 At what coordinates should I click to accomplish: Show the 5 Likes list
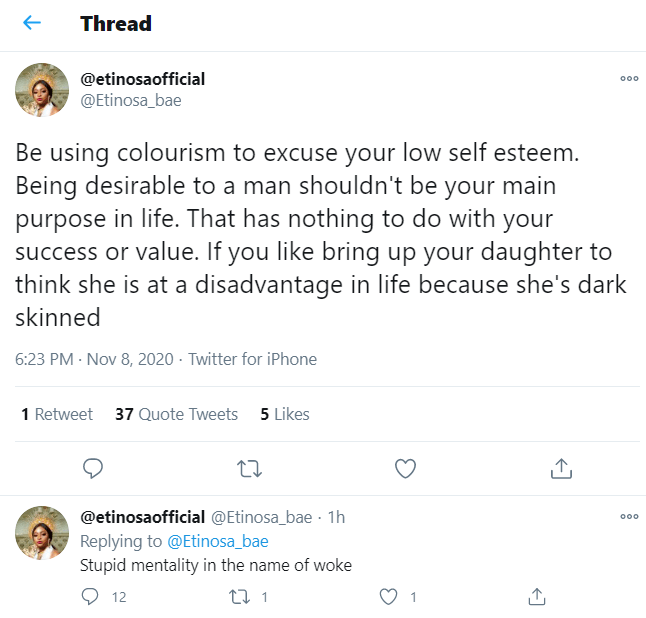(285, 414)
